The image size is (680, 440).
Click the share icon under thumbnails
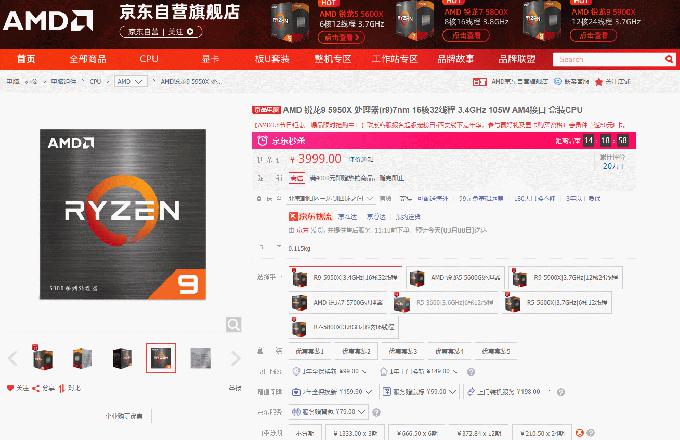pyautogui.click(x=36, y=388)
